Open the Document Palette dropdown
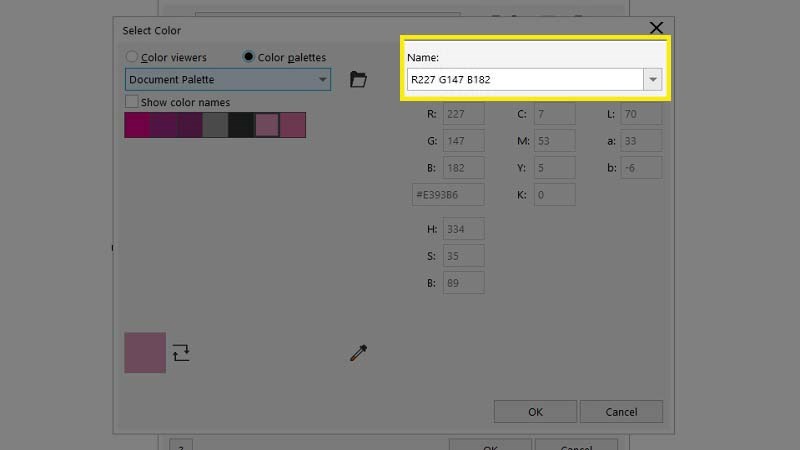The height and width of the screenshot is (450, 800). pos(228,80)
